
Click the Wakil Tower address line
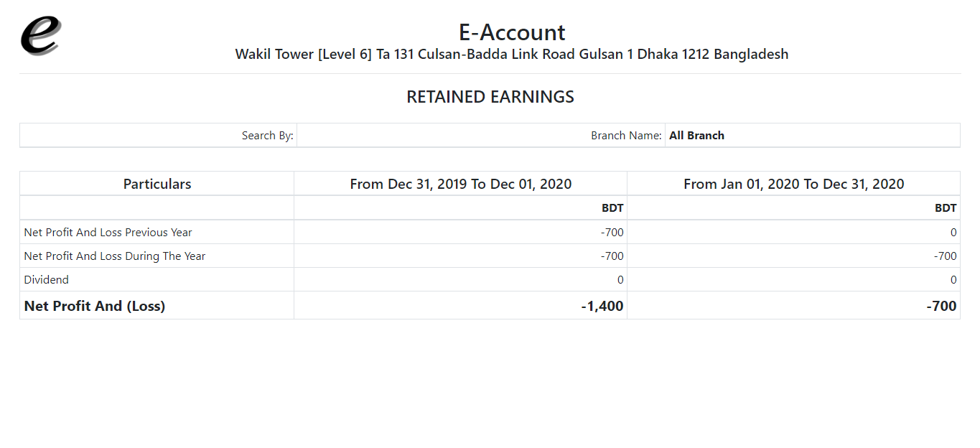pos(511,55)
